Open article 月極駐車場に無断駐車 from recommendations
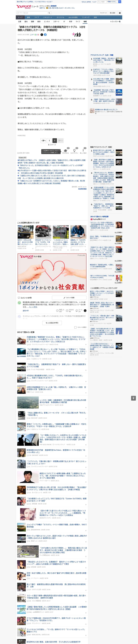 tap(56, 339)
